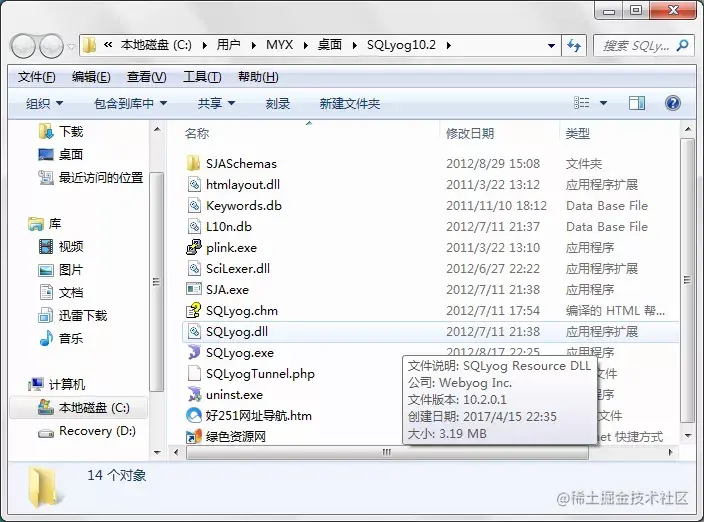The image size is (704, 522).
Task: Expand the arrow after SQLyog10.2 in address bar
Action: [449, 45]
